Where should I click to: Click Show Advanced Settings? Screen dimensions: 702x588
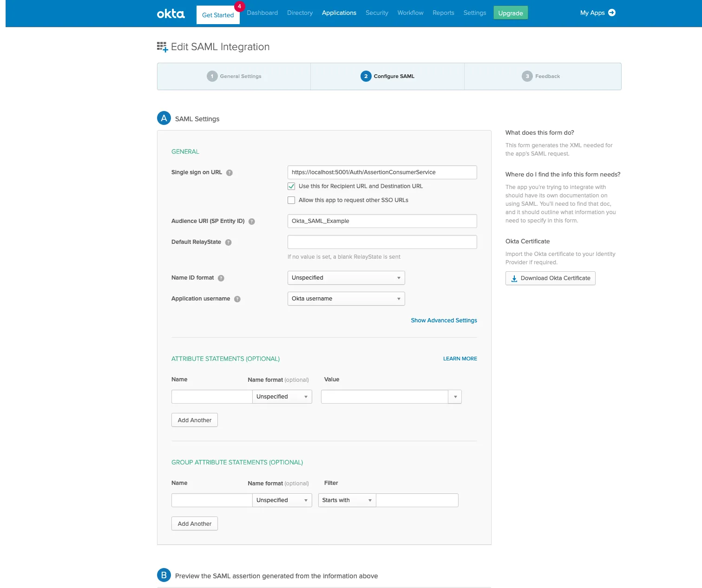[x=443, y=320]
